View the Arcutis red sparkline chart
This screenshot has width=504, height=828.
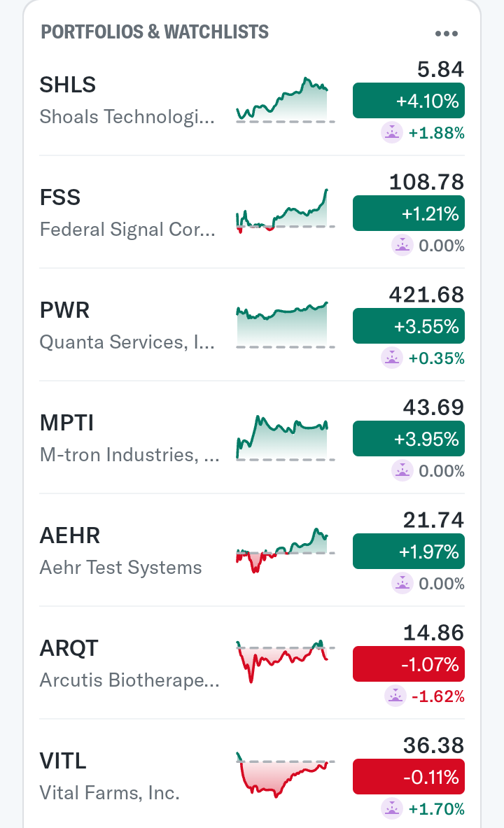tap(283, 659)
